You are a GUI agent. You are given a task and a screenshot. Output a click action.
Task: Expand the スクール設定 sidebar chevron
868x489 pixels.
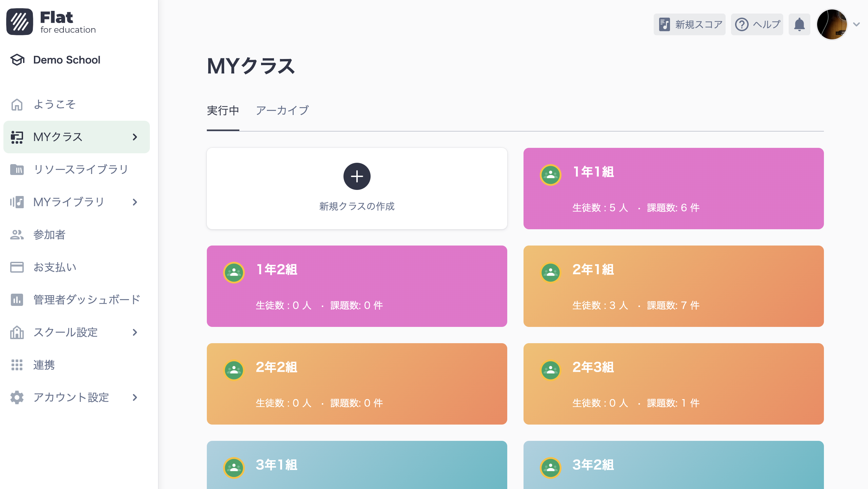[135, 332]
